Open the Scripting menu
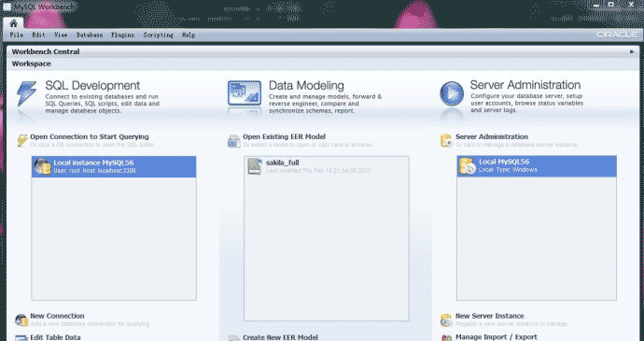Screen dimensions: 644x341 click(x=158, y=35)
